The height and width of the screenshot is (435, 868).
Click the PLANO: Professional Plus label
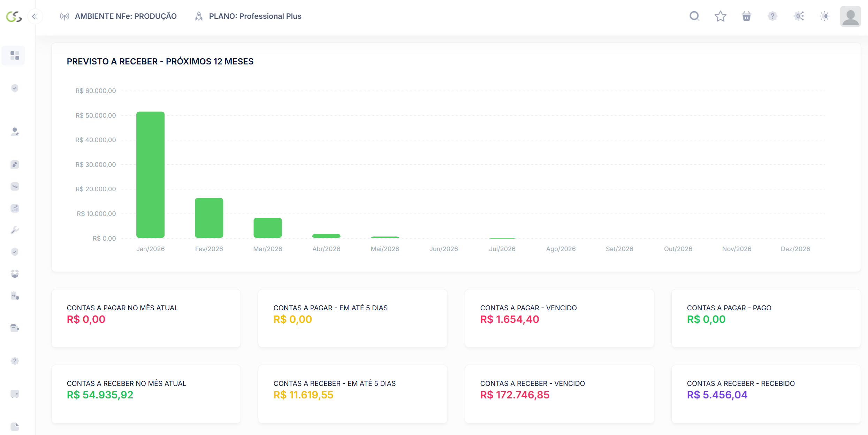coord(255,16)
